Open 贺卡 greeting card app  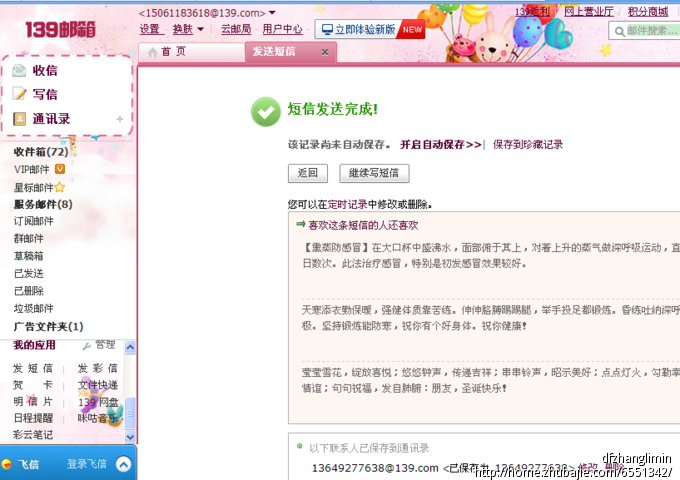pyautogui.click(x=33, y=385)
